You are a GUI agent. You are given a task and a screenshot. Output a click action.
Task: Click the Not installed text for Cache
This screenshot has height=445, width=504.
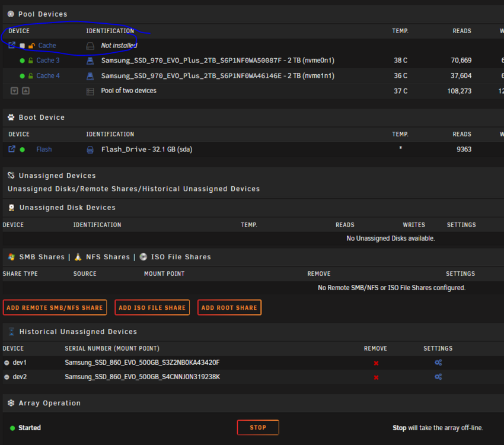pos(119,45)
